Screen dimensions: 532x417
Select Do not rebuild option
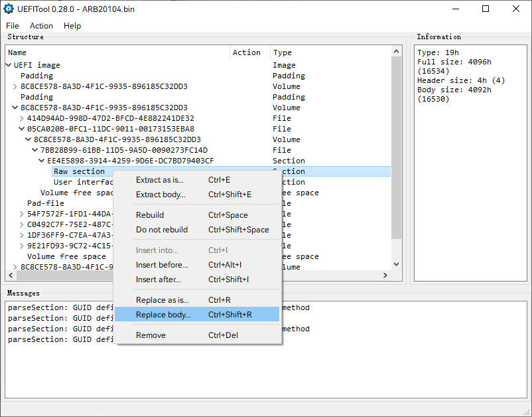(x=162, y=230)
